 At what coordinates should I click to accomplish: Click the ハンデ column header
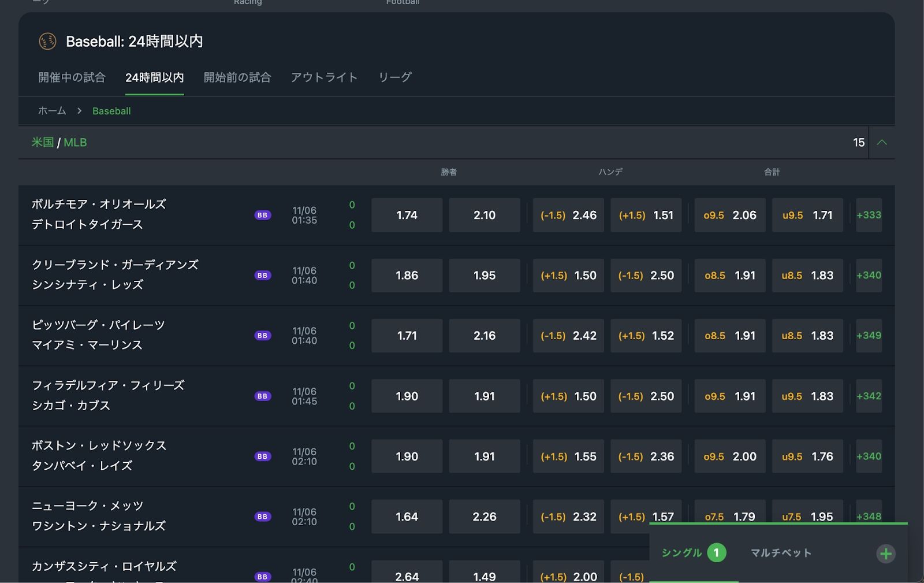610,172
